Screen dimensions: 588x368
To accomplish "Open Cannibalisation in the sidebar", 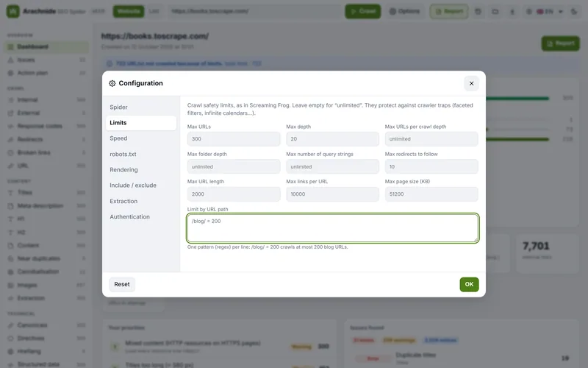I will pyautogui.click(x=47, y=272).
